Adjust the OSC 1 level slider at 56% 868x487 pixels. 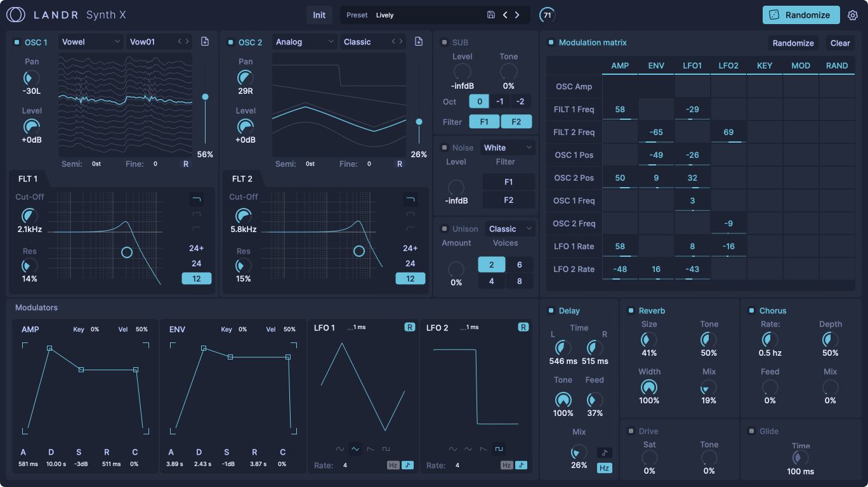click(205, 96)
